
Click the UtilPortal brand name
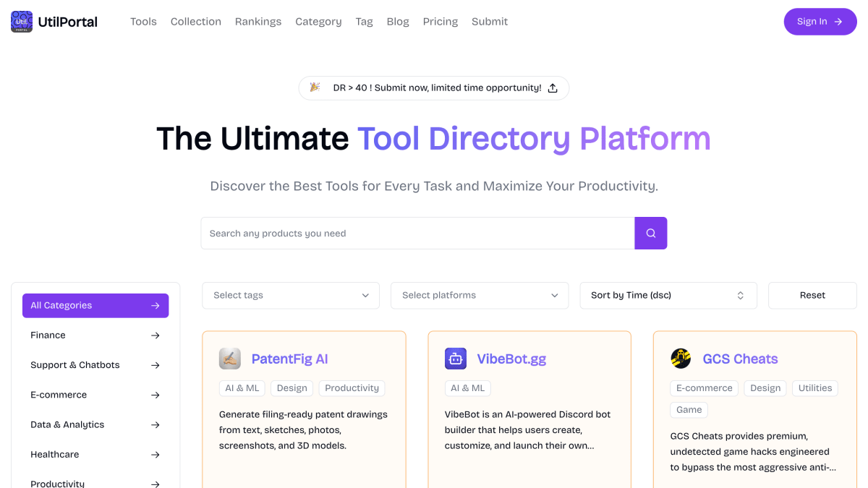pyautogui.click(x=69, y=22)
